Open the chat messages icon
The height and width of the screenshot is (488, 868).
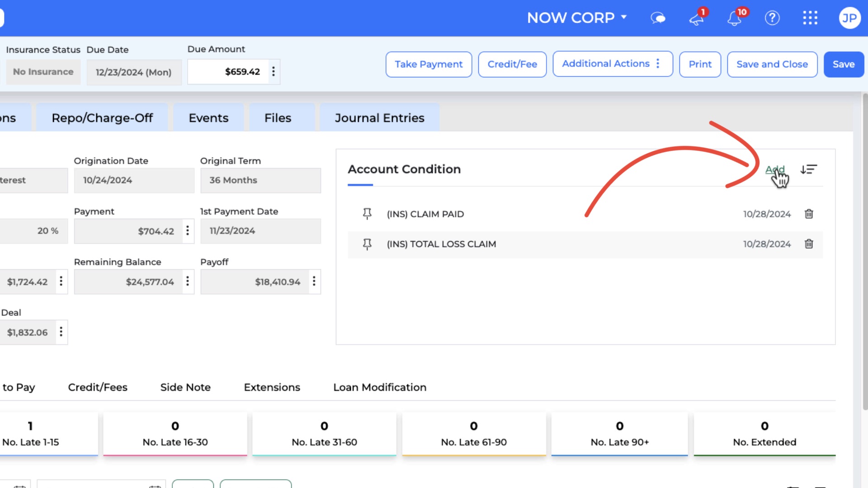tap(658, 18)
